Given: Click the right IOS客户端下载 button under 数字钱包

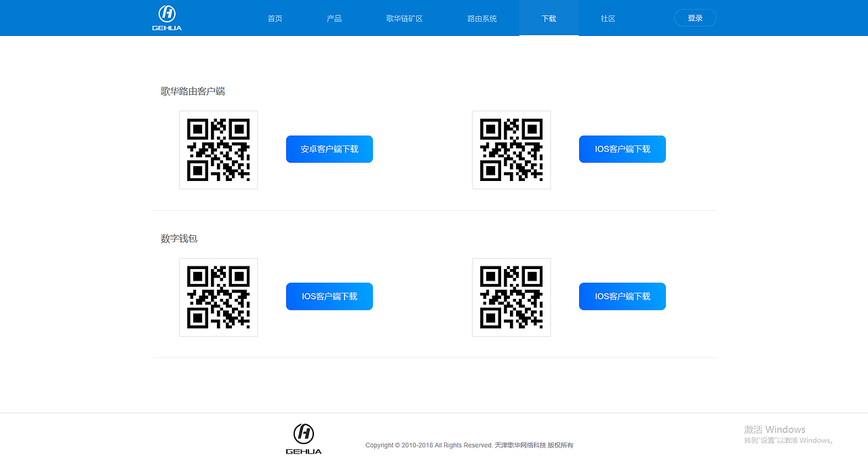Looking at the screenshot, I should 623,296.
